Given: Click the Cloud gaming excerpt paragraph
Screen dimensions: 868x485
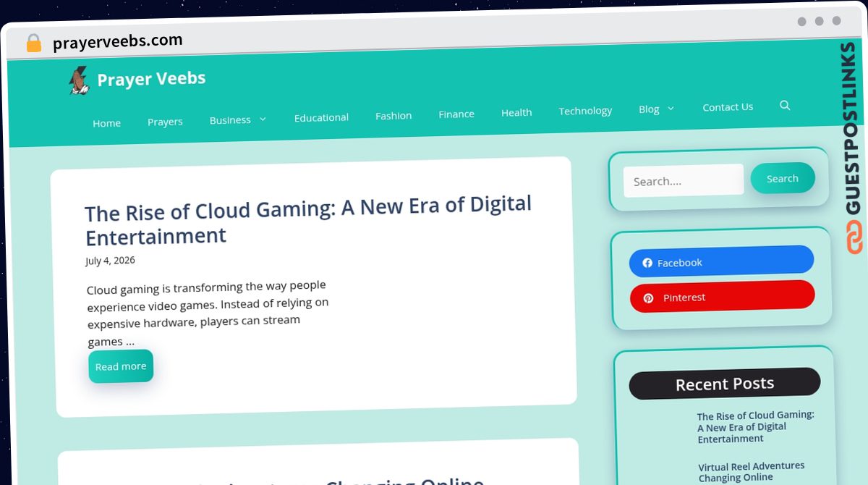Looking at the screenshot, I should click(208, 313).
